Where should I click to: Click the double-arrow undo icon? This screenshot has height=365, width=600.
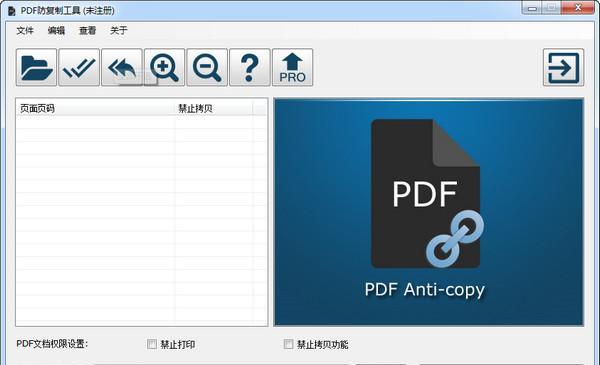pos(122,67)
